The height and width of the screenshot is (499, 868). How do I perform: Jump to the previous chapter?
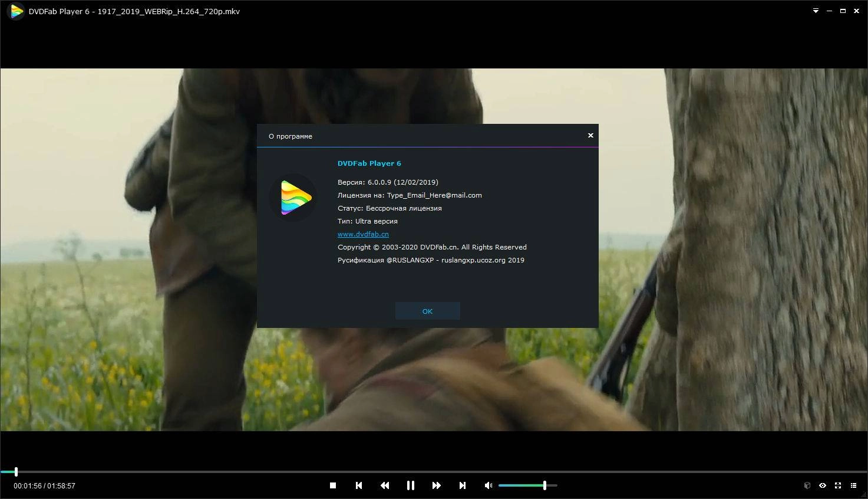pos(359,485)
